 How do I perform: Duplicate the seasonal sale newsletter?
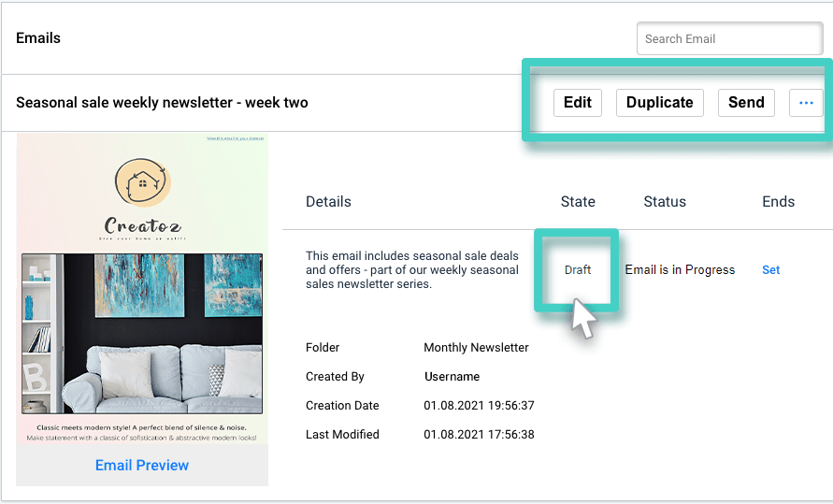pos(659,103)
